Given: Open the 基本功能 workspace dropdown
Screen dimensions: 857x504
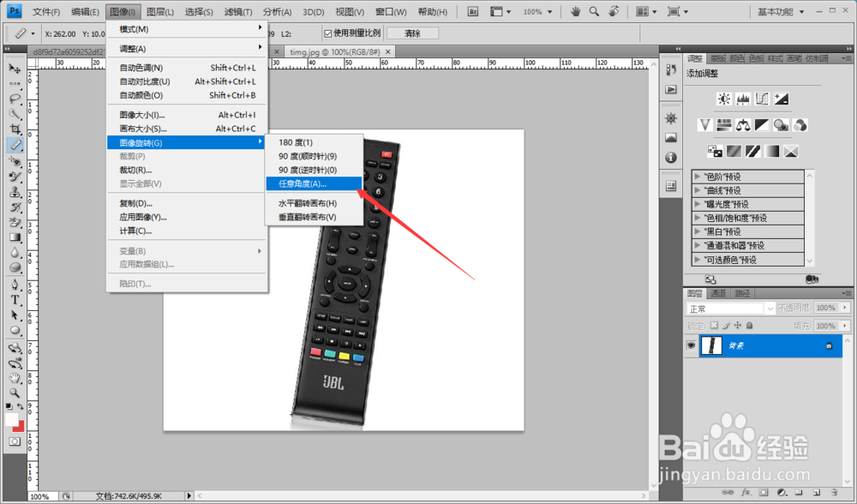Looking at the screenshot, I should pyautogui.click(x=781, y=11).
